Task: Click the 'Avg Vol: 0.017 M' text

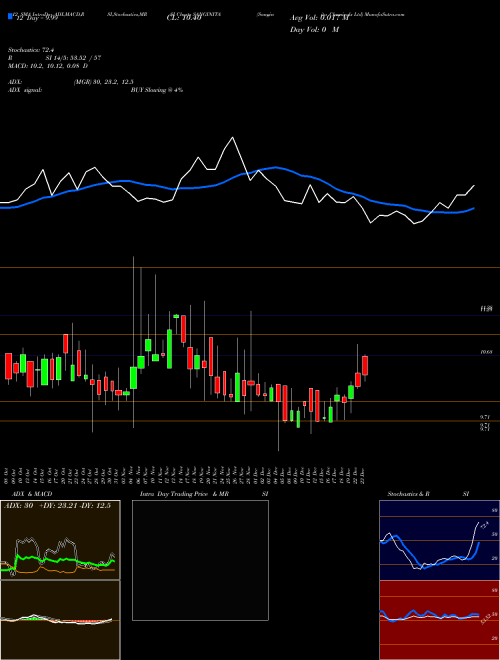Action: click(319, 18)
